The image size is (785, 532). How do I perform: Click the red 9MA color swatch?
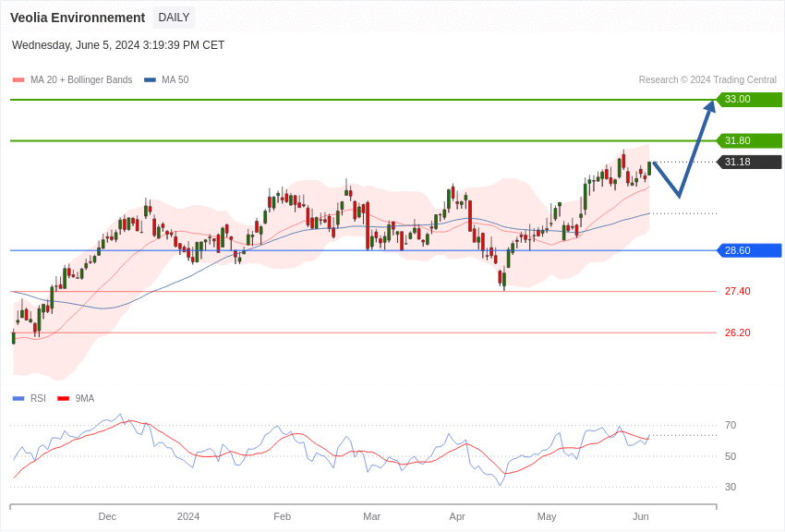pyautogui.click(x=63, y=399)
